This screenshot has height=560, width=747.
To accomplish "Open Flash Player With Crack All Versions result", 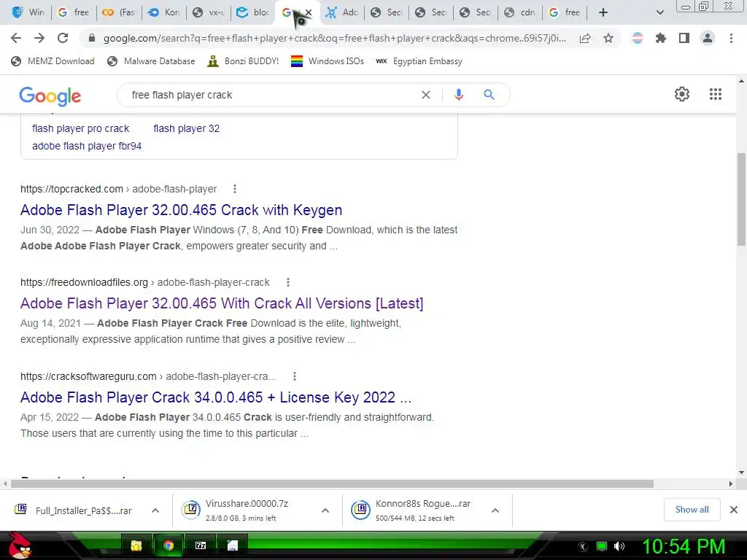I will click(x=222, y=303).
